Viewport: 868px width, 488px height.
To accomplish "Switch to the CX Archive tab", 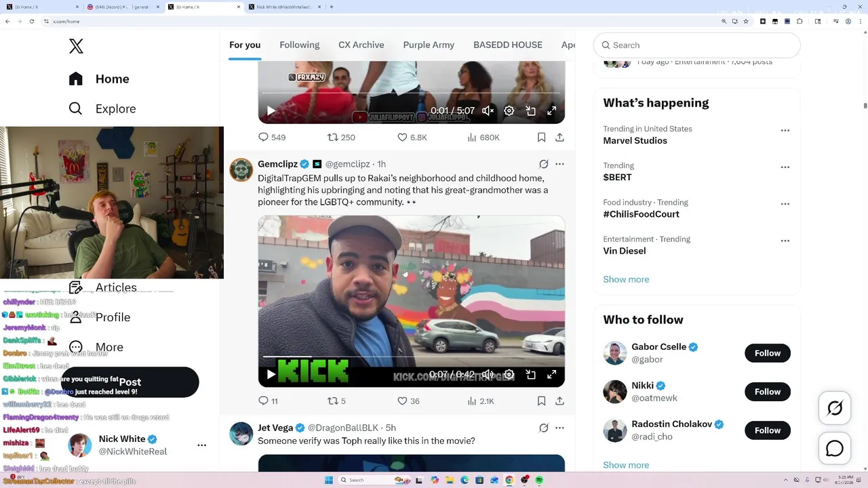I will [361, 45].
